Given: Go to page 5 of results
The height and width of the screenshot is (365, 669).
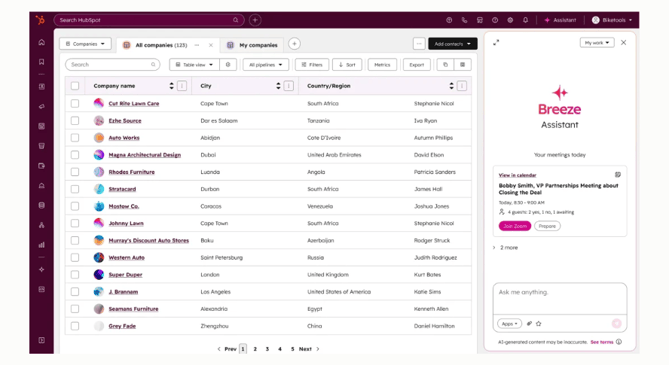Looking at the screenshot, I should pos(292,349).
